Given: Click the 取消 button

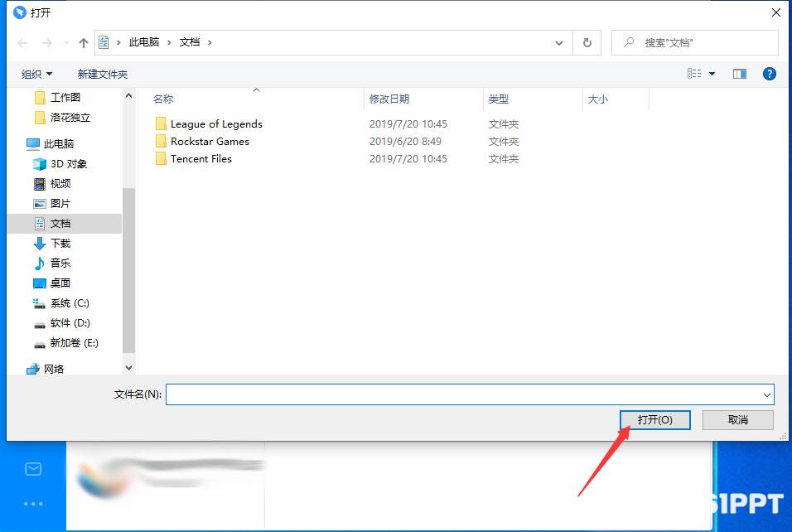Looking at the screenshot, I should pos(737,420).
